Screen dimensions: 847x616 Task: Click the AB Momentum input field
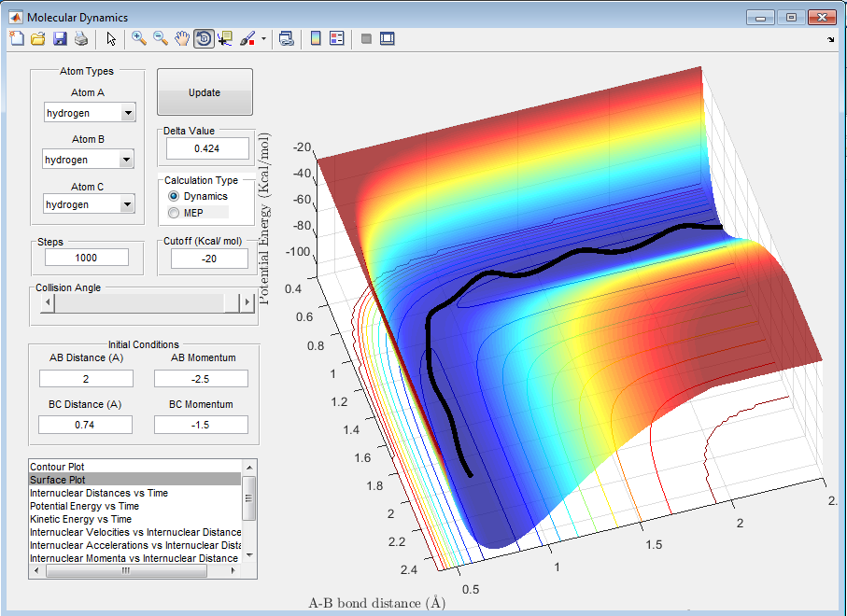pos(201,378)
